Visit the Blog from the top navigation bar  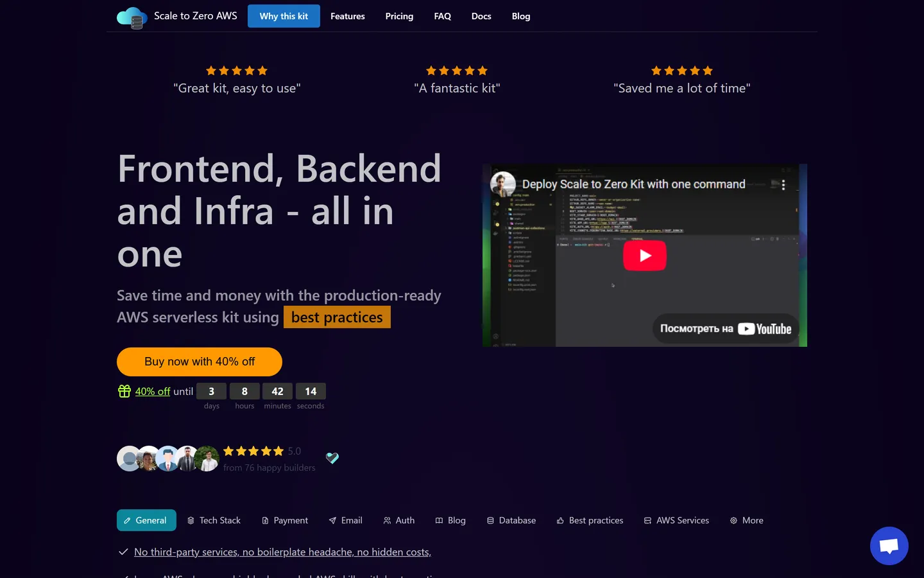pyautogui.click(x=521, y=16)
